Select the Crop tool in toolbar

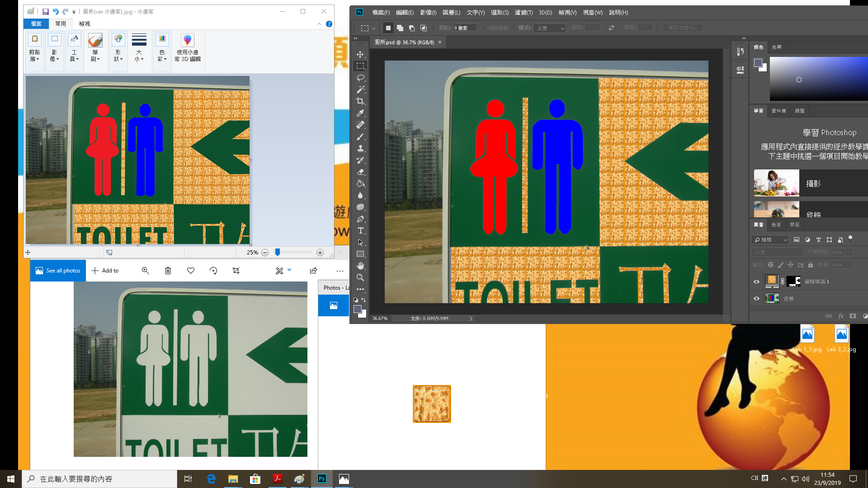(360, 101)
